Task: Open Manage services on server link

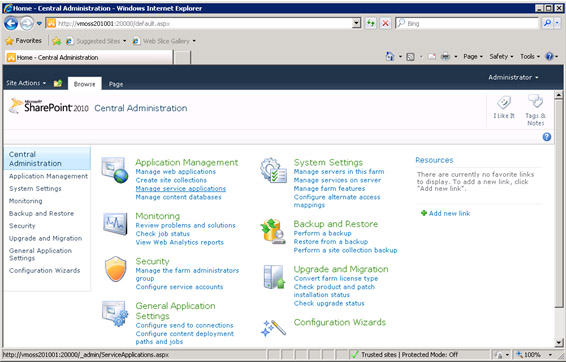Action: coord(337,180)
